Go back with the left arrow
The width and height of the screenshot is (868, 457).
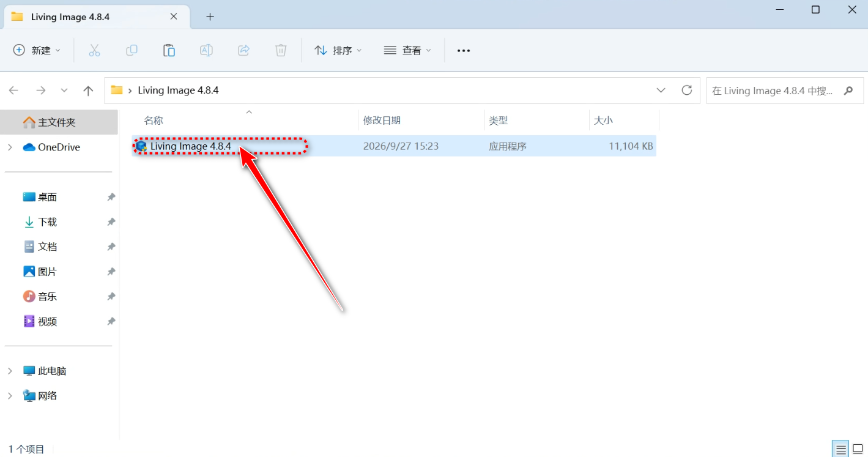14,91
